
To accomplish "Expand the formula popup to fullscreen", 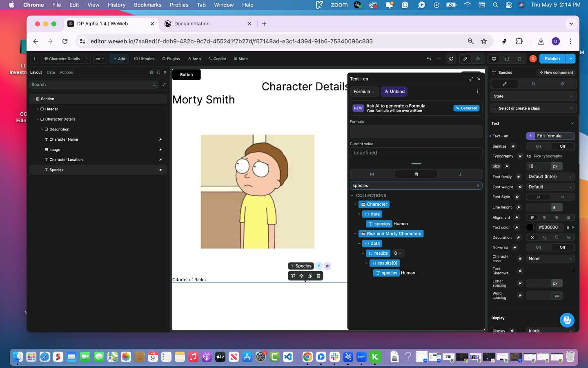I will pos(471,79).
